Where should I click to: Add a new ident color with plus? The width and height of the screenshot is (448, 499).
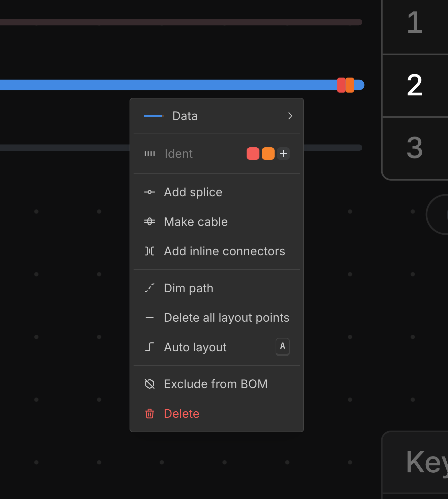tap(283, 154)
